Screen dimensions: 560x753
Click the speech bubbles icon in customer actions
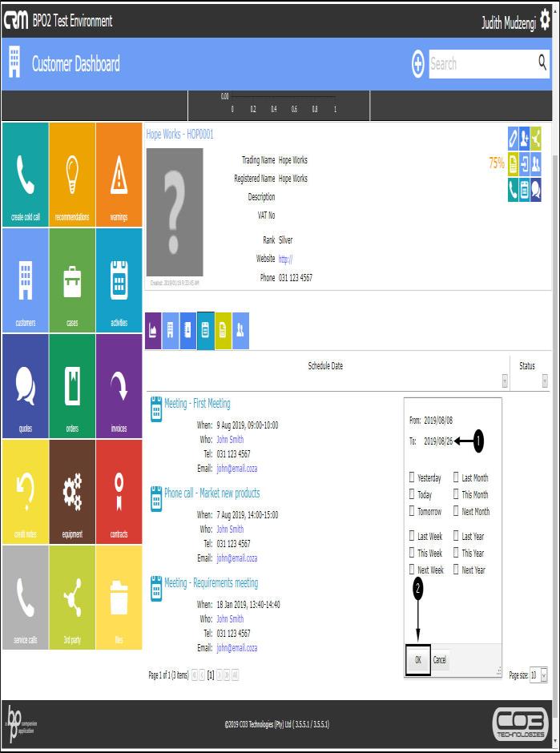point(536,190)
